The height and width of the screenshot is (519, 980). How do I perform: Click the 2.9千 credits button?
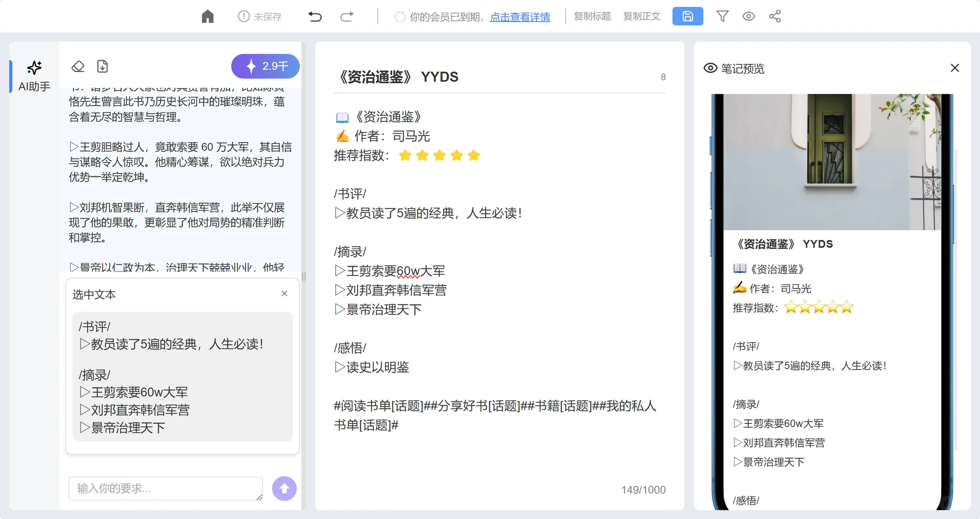pyautogui.click(x=265, y=66)
